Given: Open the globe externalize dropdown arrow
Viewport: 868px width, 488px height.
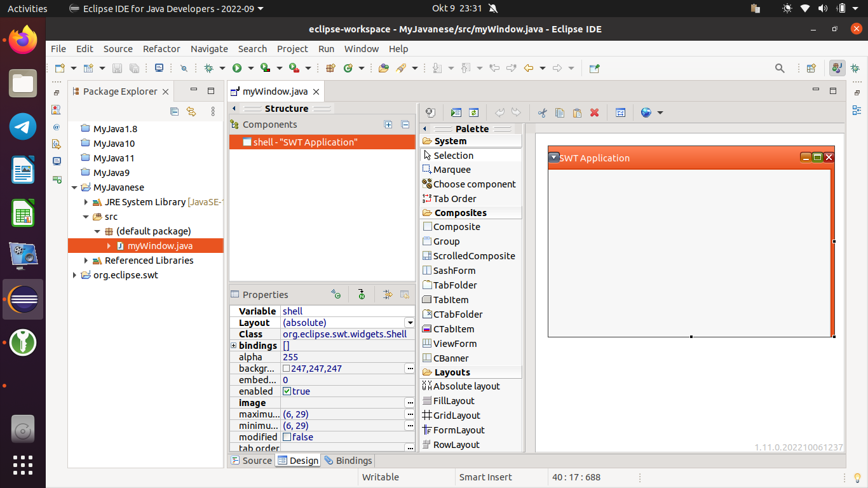Looking at the screenshot, I should [x=660, y=112].
